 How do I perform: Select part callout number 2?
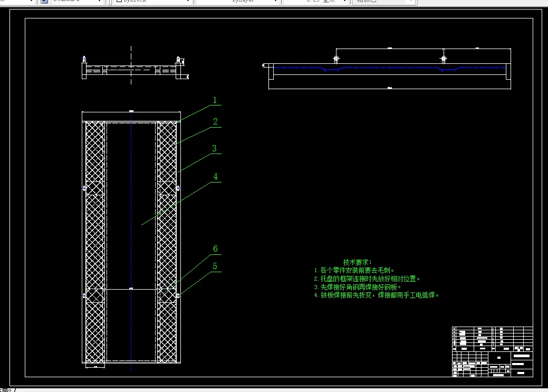coord(215,122)
